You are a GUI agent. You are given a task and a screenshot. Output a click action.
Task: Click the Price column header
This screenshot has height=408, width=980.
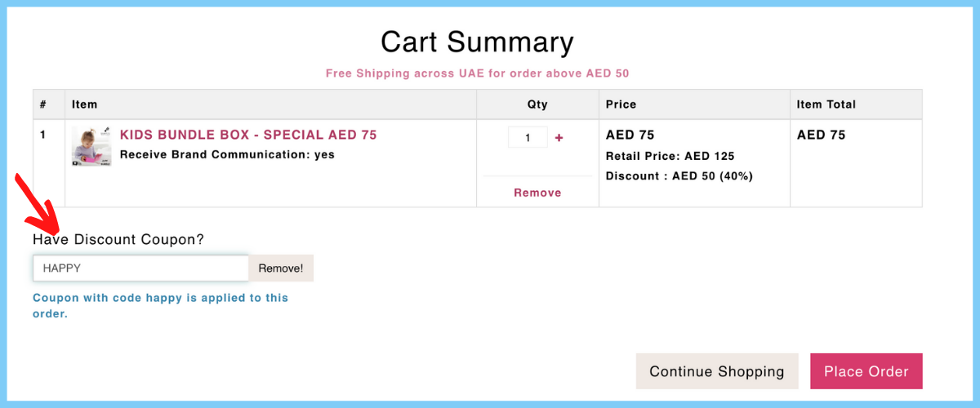(621, 104)
